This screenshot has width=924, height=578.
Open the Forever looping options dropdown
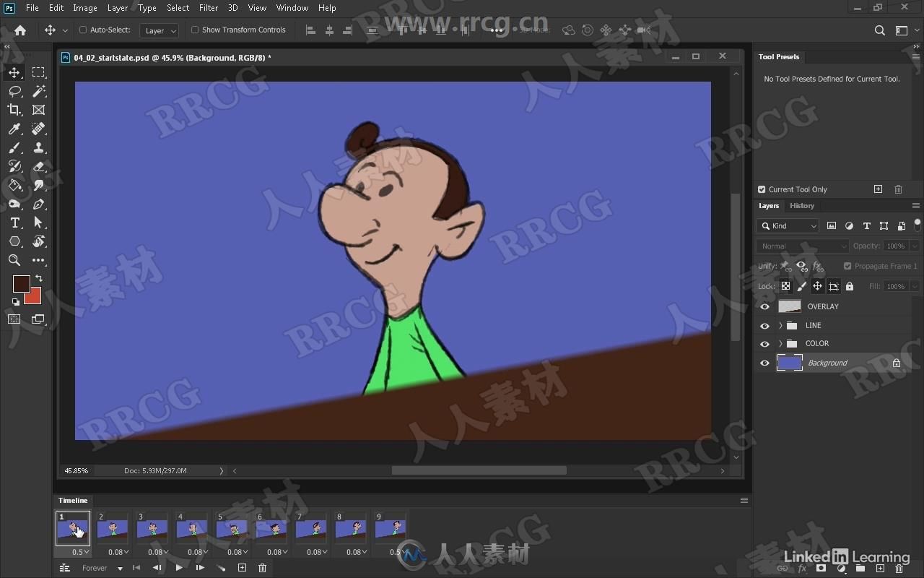coord(101,569)
